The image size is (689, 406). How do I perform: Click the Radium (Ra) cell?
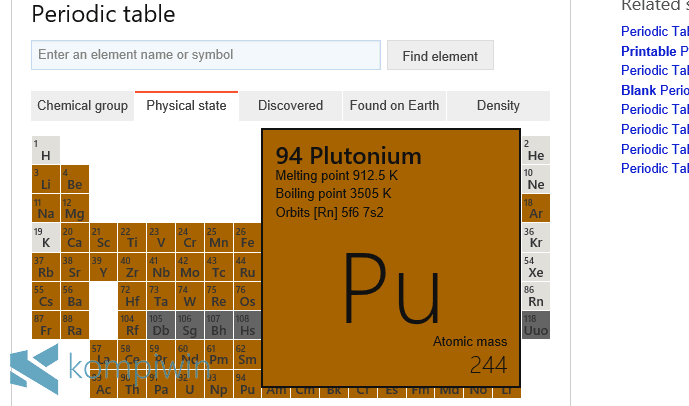coord(75,325)
